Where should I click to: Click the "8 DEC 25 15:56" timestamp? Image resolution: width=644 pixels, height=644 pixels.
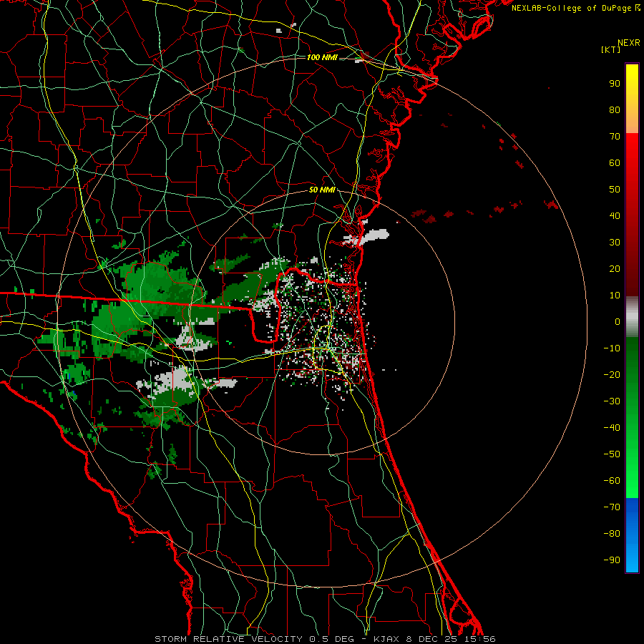pyautogui.click(x=452, y=639)
